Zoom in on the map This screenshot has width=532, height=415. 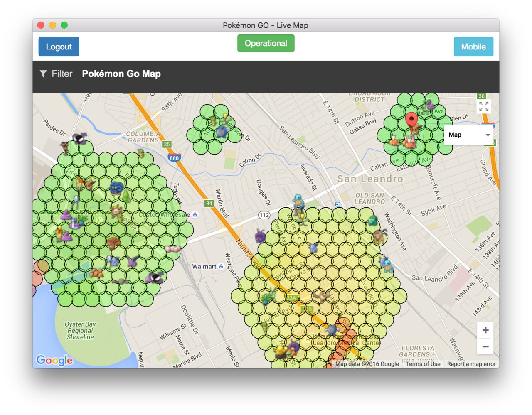point(485,331)
